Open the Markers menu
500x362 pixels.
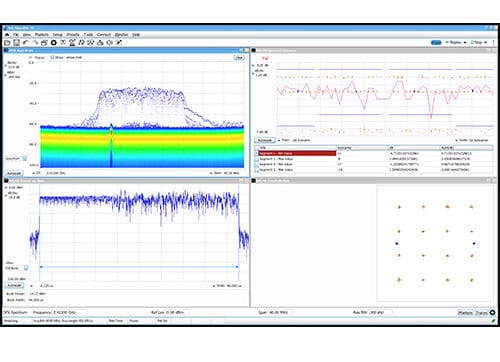(42, 35)
